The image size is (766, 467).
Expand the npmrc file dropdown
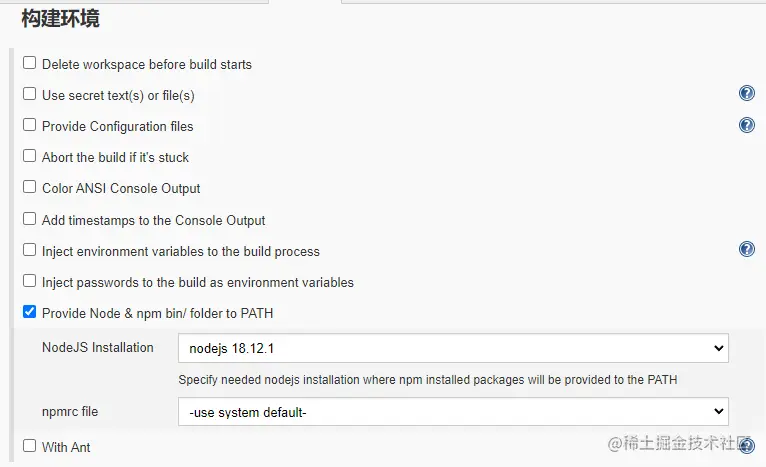pyautogui.click(x=452, y=411)
